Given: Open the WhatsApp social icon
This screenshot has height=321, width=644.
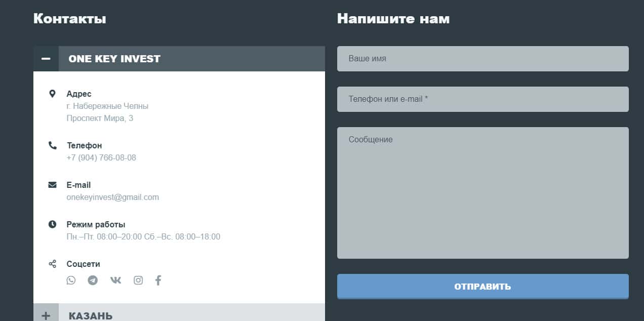Looking at the screenshot, I should tap(71, 280).
